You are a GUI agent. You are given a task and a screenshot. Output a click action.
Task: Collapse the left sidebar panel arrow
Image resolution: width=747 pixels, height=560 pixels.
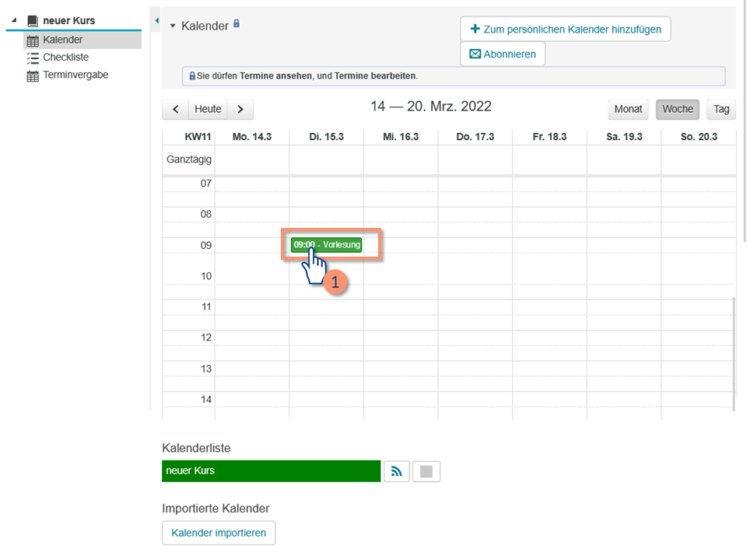click(x=156, y=20)
